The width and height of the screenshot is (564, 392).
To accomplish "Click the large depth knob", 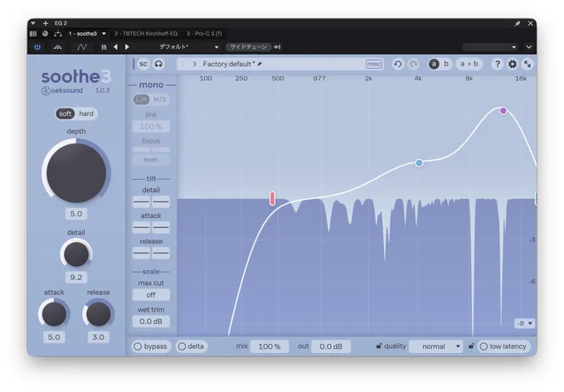I will 76,172.
